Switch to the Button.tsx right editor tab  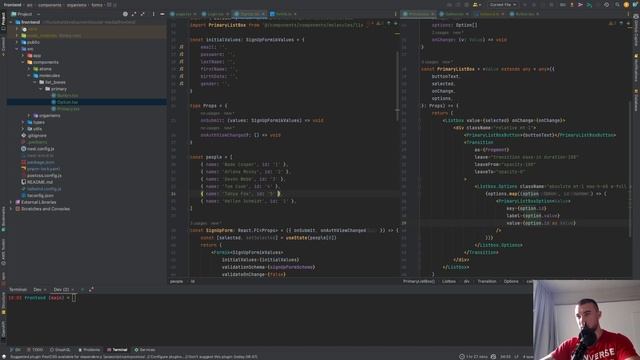(524, 14)
